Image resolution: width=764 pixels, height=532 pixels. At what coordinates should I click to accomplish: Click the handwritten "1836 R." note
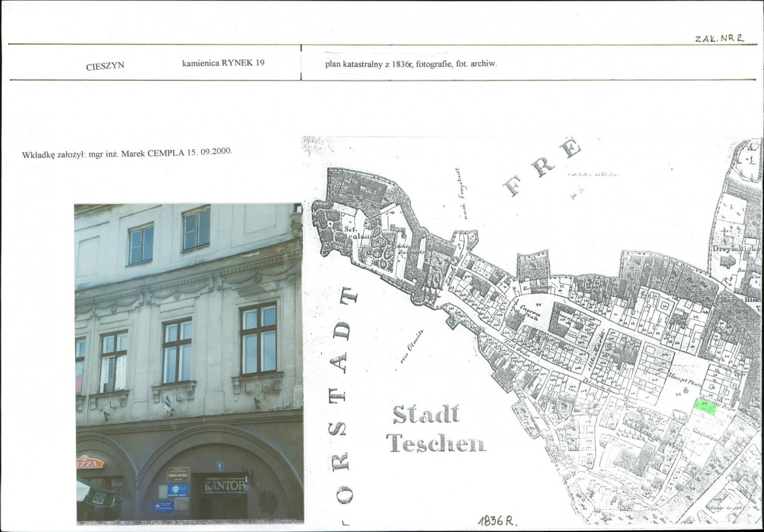tap(498, 521)
